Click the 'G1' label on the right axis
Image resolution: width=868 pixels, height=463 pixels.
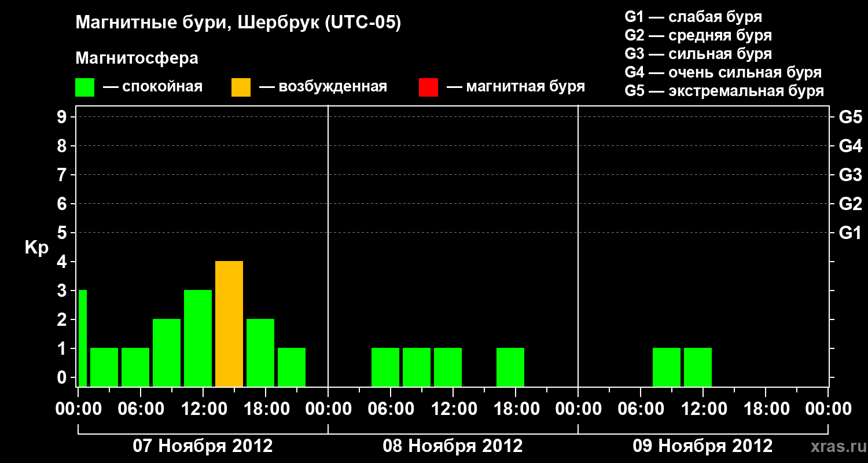point(850,233)
